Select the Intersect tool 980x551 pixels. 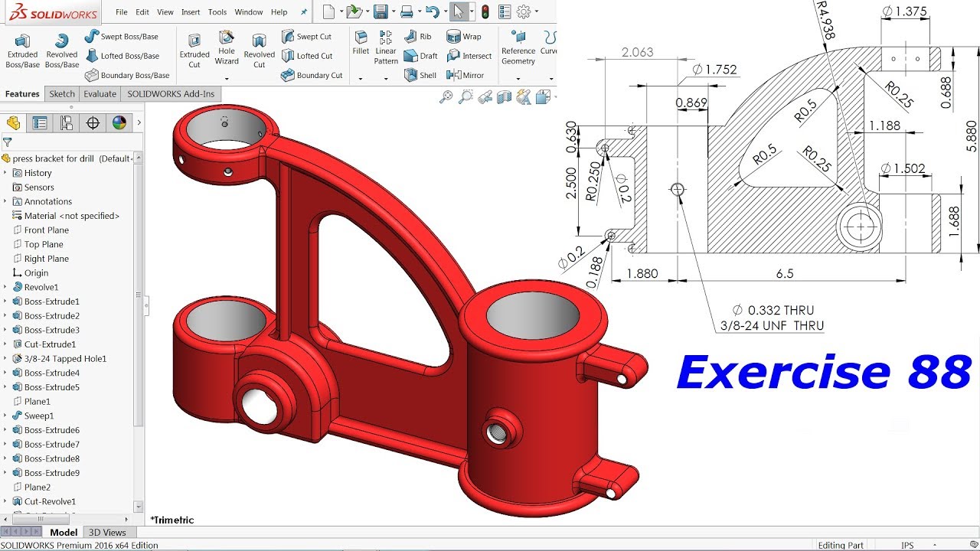click(469, 56)
